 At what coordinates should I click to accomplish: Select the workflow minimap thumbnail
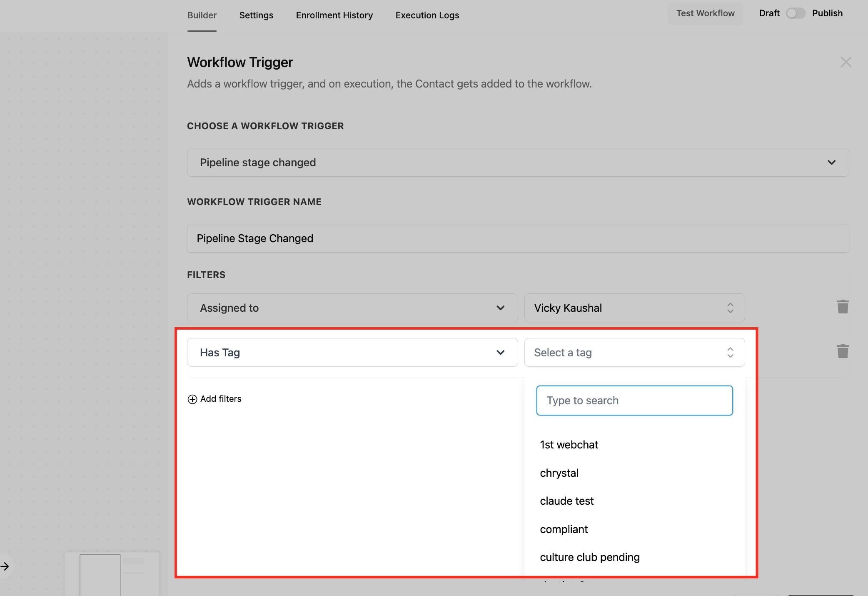[112, 574]
